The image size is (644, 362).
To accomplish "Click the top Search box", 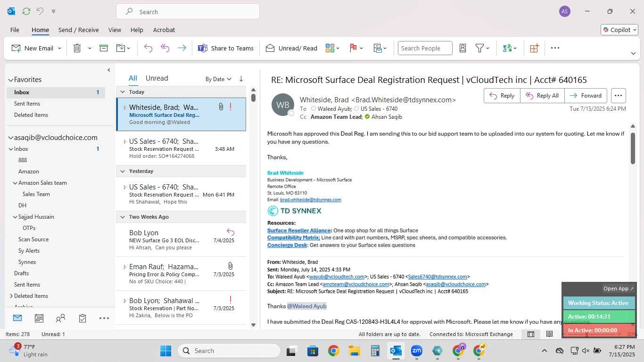I will [188, 12].
